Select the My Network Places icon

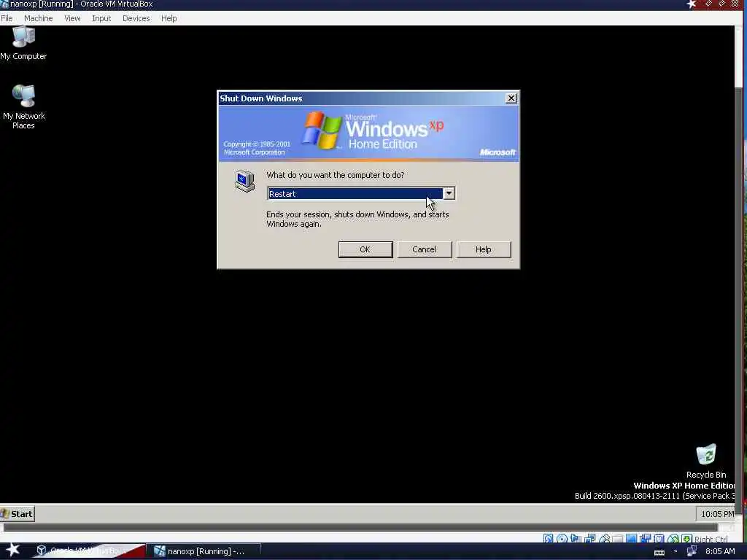(23, 107)
